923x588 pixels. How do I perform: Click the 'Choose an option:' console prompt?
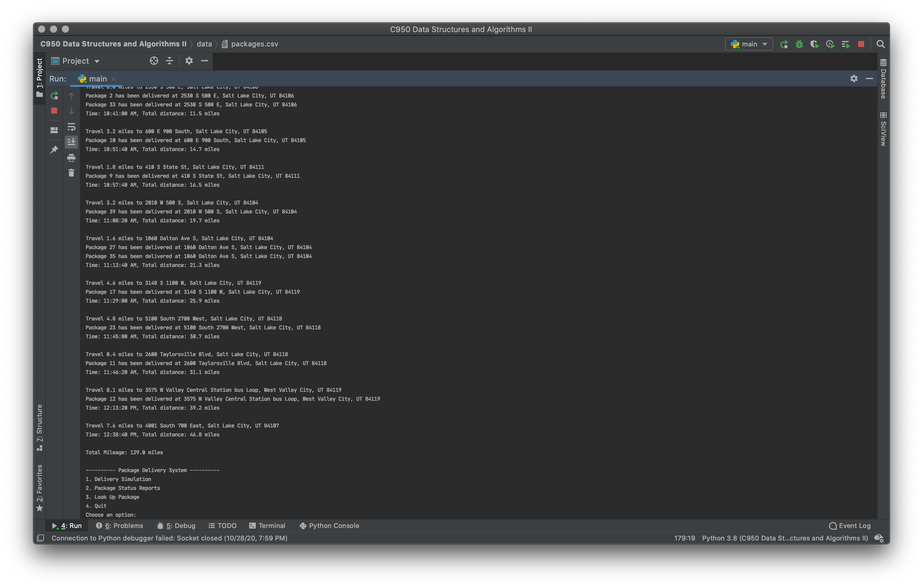click(110, 515)
